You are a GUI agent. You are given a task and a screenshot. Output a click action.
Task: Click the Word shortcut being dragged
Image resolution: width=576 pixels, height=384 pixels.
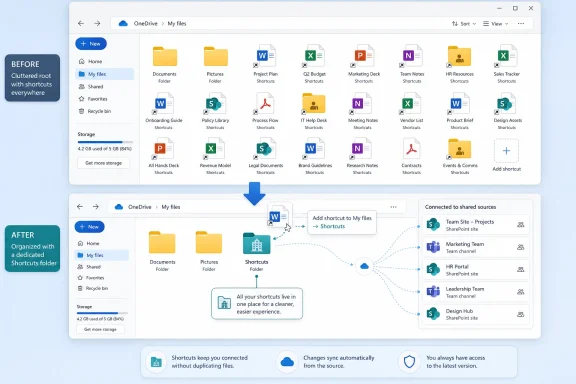click(279, 216)
